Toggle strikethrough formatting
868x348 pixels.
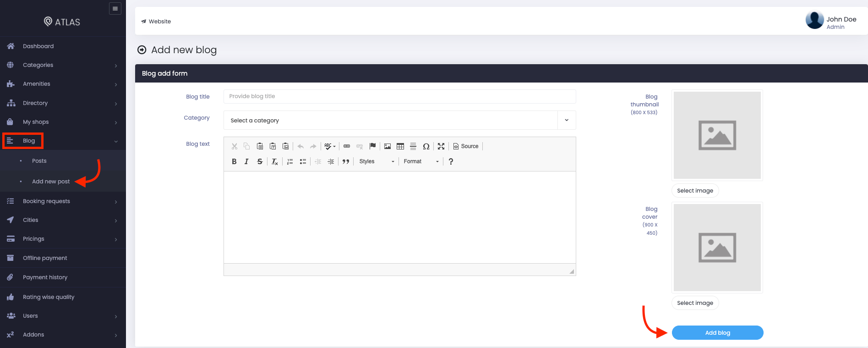click(260, 161)
